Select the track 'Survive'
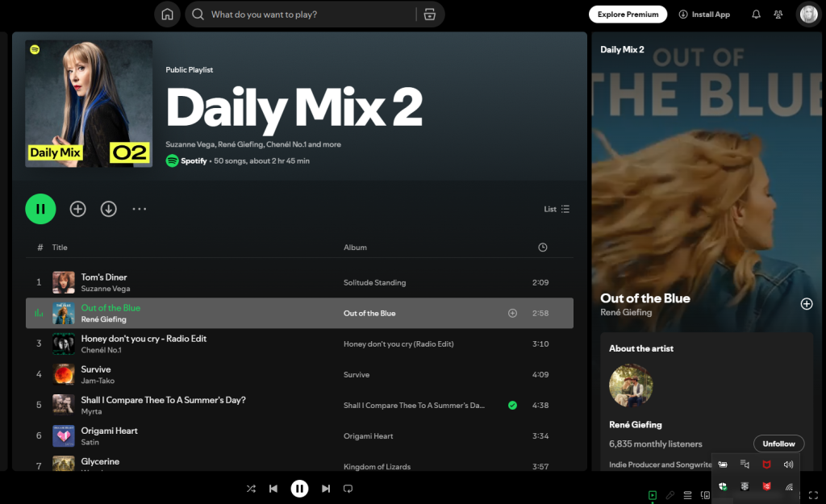826x504 pixels. [x=96, y=369]
